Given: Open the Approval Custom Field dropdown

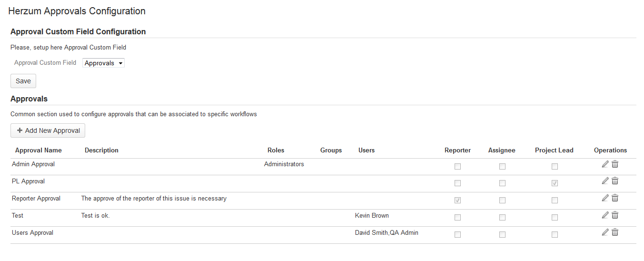Looking at the screenshot, I should click(x=103, y=63).
